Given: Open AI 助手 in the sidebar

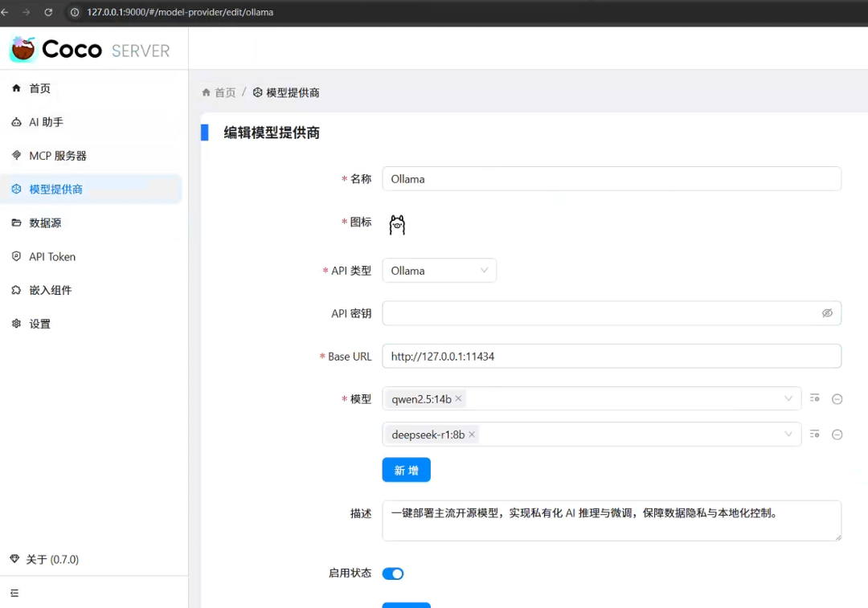Looking at the screenshot, I should (x=92, y=122).
